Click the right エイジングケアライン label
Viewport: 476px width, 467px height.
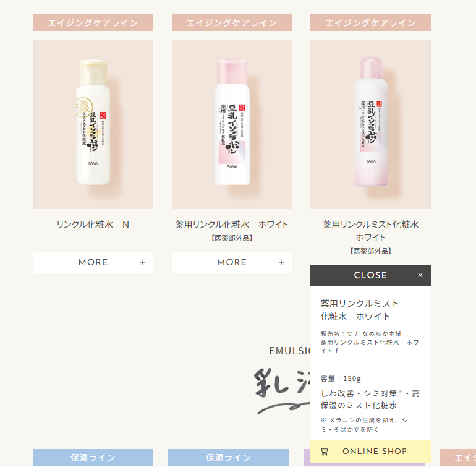tap(370, 22)
